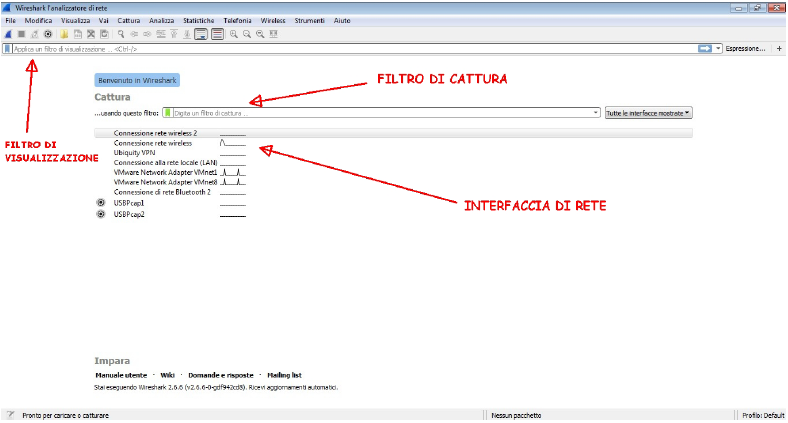Click the go forward arrow icon
This screenshot has width=788, height=423.
(147, 34)
